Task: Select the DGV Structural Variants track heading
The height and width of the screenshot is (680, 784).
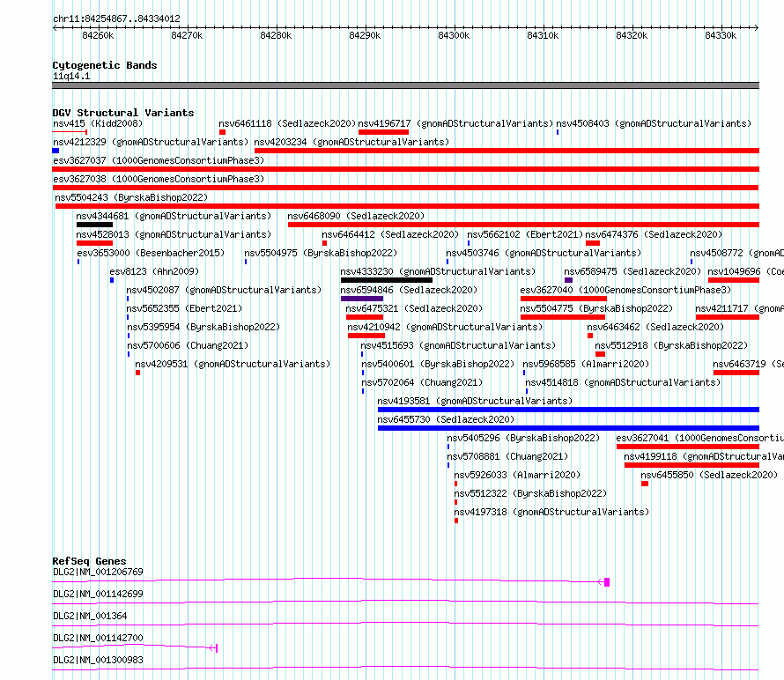Action: click(x=123, y=113)
